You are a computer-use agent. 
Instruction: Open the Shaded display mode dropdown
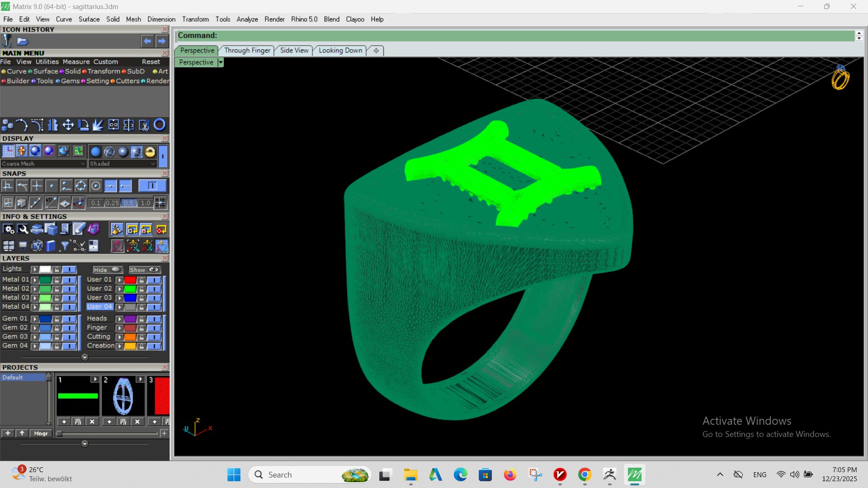tap(123, 164)
